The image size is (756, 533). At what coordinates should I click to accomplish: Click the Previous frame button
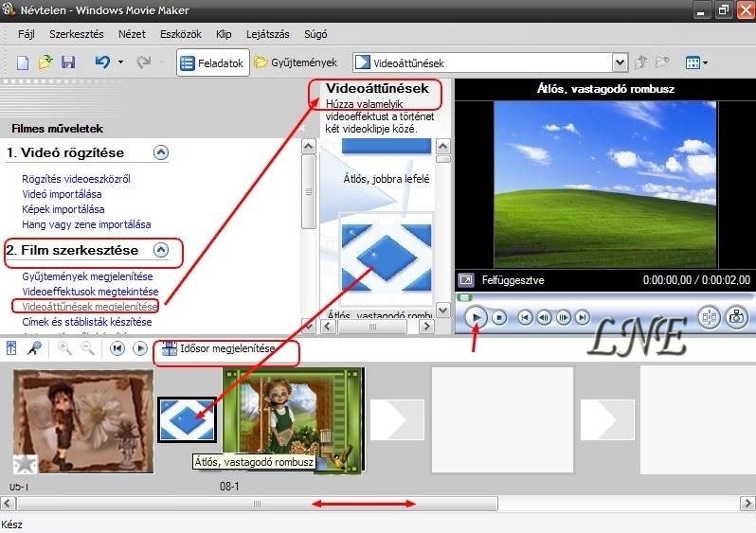tap(545, 317)
